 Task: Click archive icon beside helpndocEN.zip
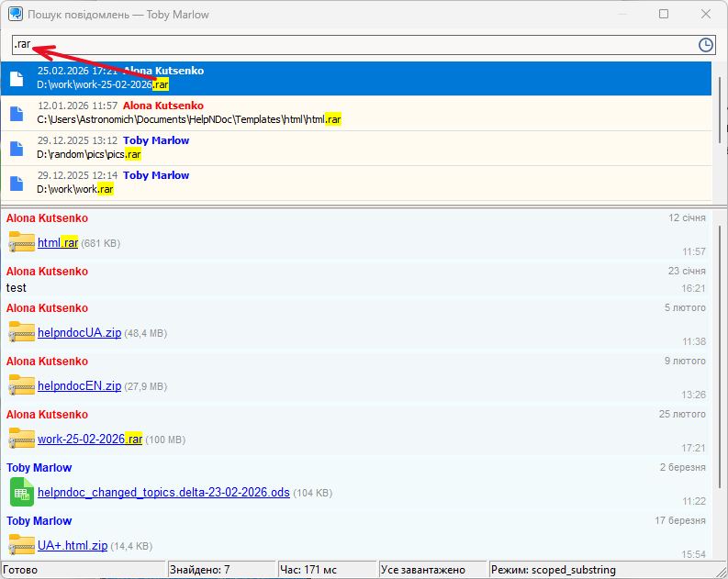21,385
